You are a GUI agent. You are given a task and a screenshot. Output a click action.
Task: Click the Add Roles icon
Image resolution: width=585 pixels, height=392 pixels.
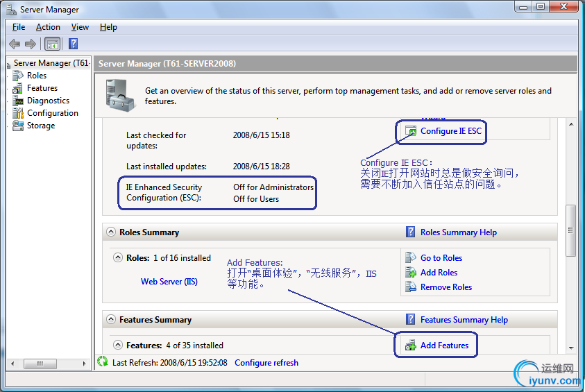point(411,272)
